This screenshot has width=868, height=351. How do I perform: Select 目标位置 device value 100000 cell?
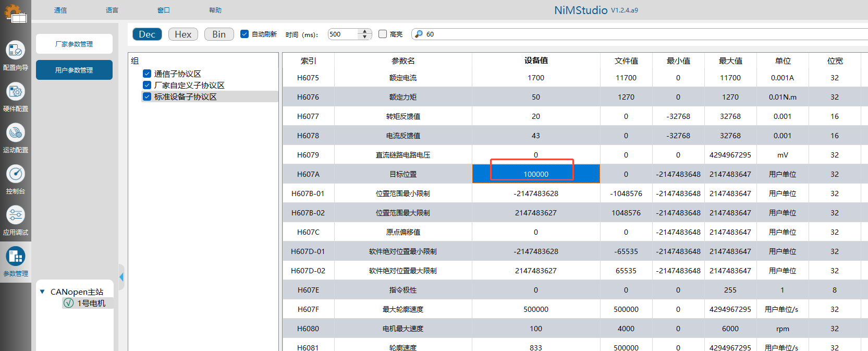[536, 174]
